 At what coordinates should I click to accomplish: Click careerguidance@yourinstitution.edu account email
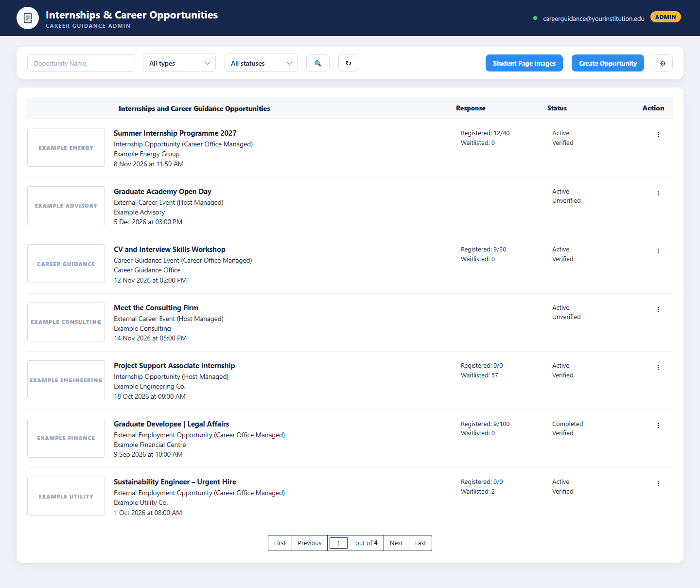coord(594,18)
